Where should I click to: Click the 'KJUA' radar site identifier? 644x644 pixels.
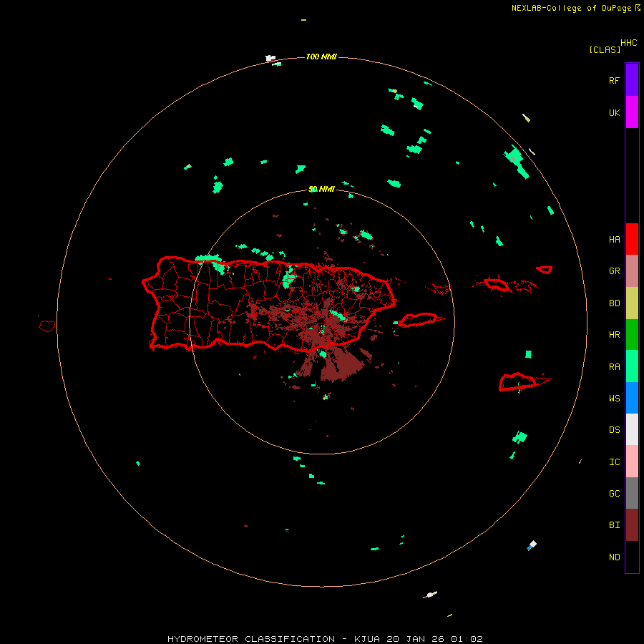point(367,639)
